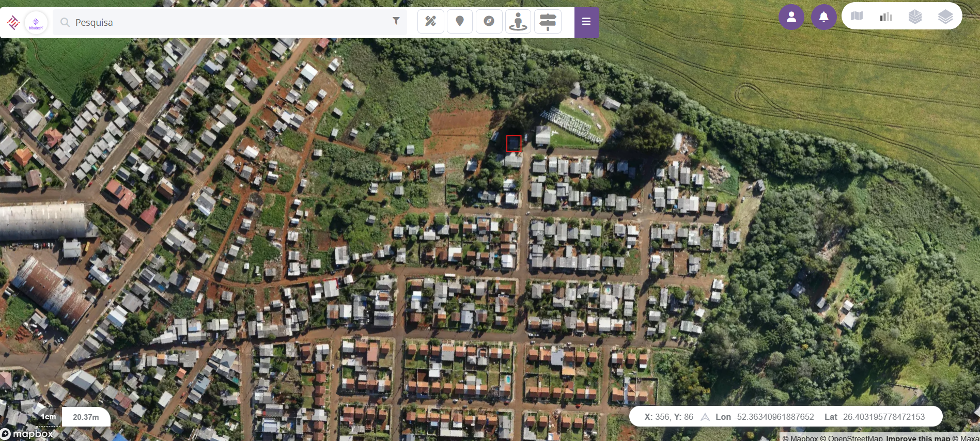View notifications via the bell icon
This screenshot has height=441, width=980.
[824, 17]
